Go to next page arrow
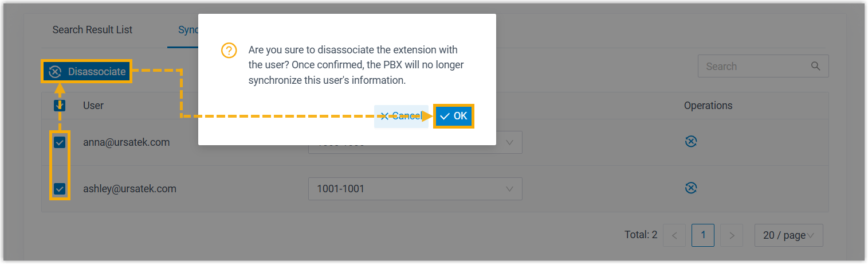The image size is (868, 264). 731,235
